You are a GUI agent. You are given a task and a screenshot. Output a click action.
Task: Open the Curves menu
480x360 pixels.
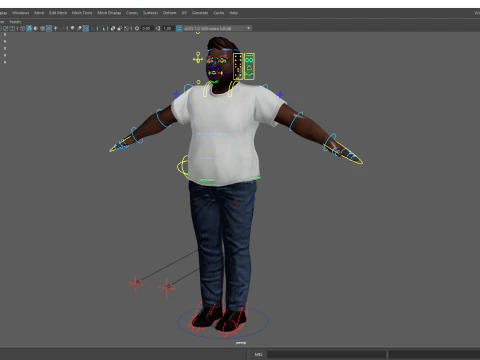[132, 13]
